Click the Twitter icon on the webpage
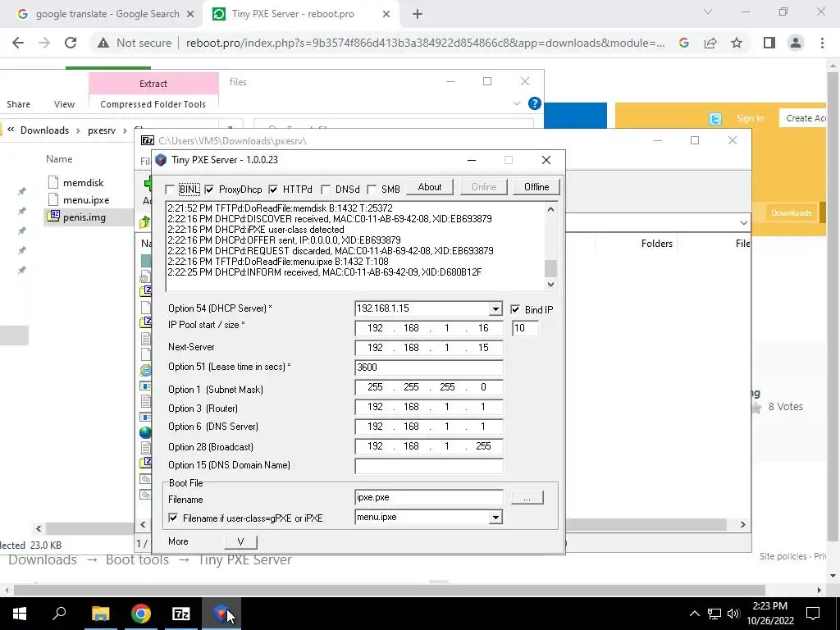This screenshot has width=840, height=630. coord(715,119)
